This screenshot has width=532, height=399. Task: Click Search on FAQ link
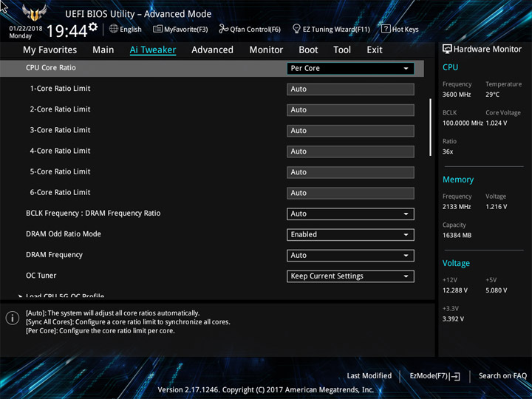[x=502, y=375]
